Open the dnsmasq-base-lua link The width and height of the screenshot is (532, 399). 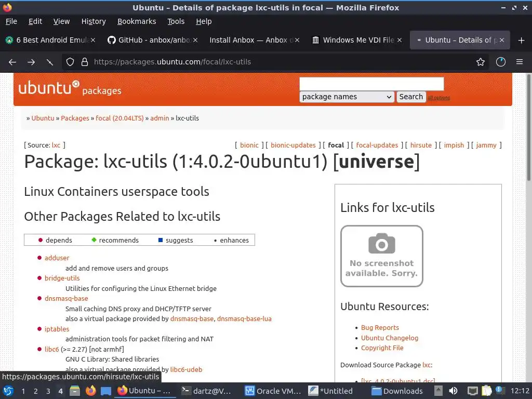pos(244,319)
